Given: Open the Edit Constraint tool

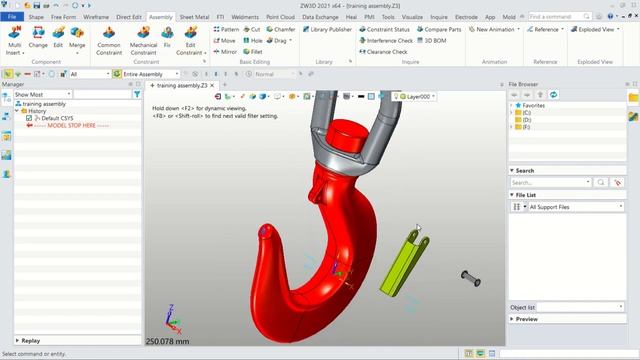Looking at the screenshot, I should (x=191, y=40).
